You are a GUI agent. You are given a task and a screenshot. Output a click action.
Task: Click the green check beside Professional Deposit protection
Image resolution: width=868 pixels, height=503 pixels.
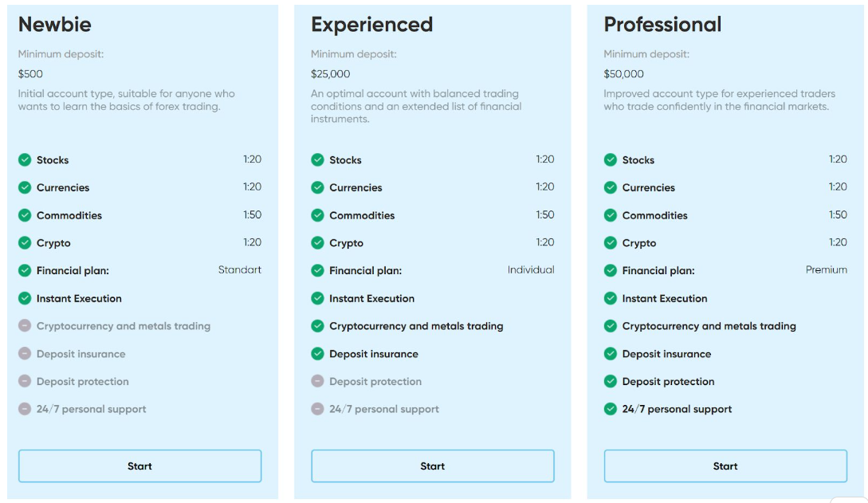click(610, 381)
